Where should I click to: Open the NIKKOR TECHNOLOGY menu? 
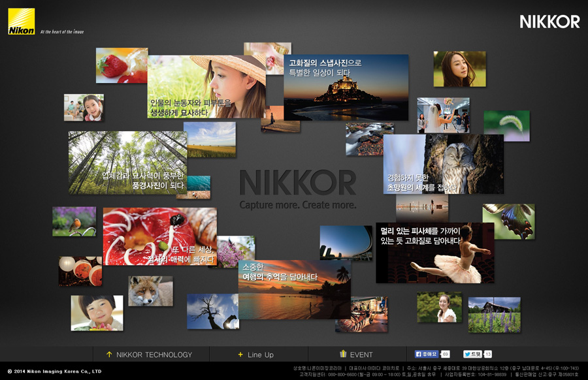pyautogui.click(x=154, y=355)
